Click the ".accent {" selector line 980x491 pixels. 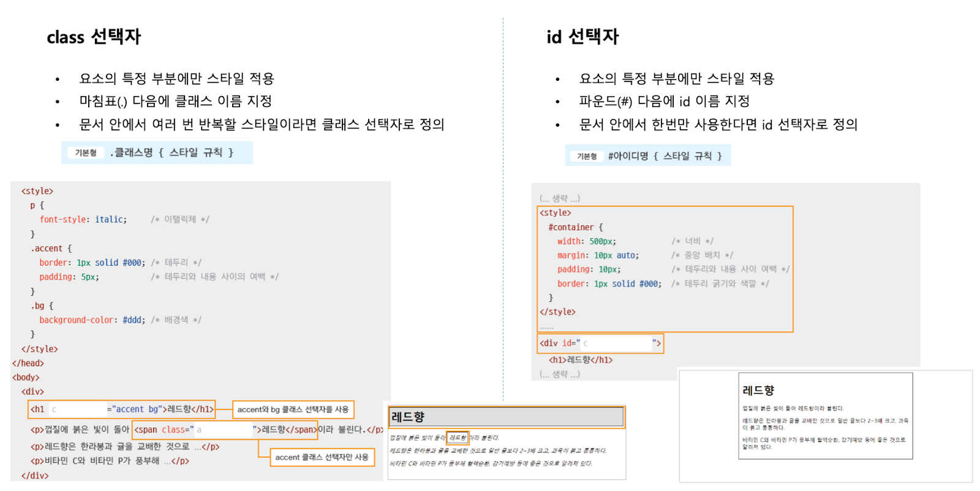coord(51,249)
